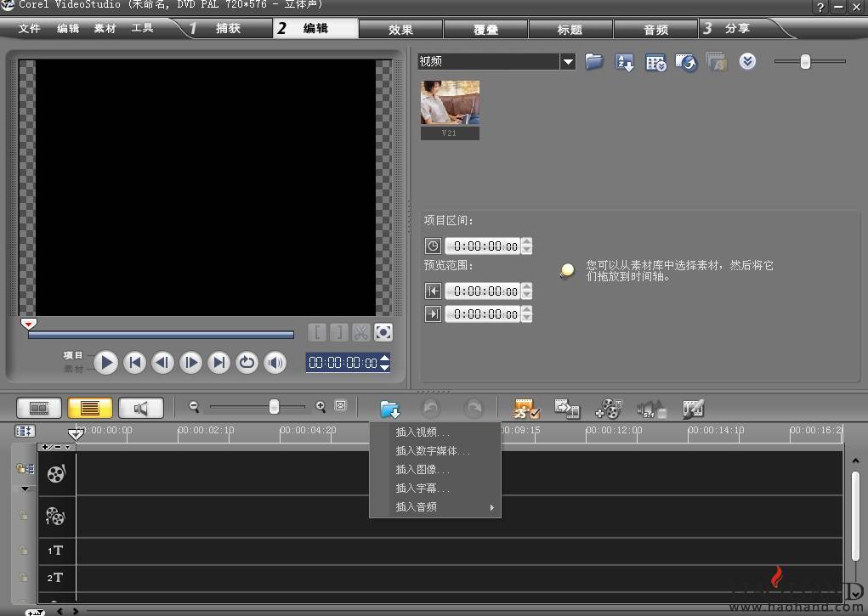This screenshot has height=616, width=868.
Task: Switch to the 覆叠 tab
Action: coord(486,30)
